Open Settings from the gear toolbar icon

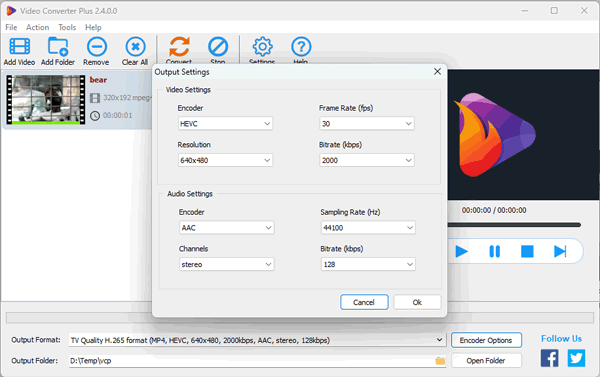(x=262, y=47)
